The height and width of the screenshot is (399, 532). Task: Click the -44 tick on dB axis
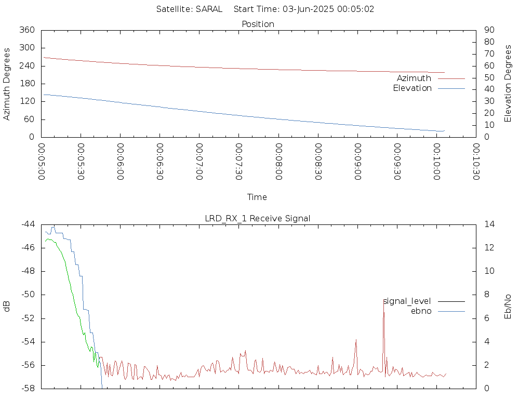(28, 224)
